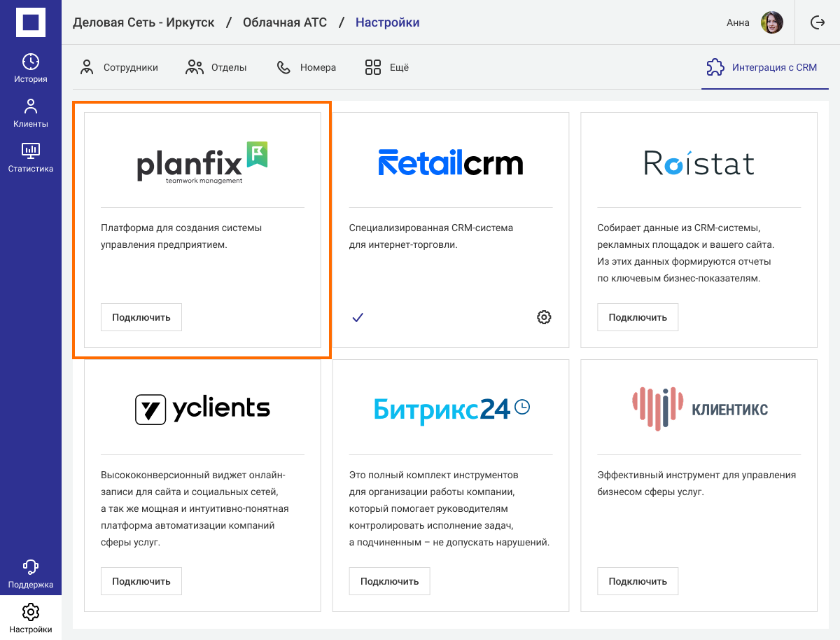Expand the Ещё menu
840x640 pixels.
(386, 68)
